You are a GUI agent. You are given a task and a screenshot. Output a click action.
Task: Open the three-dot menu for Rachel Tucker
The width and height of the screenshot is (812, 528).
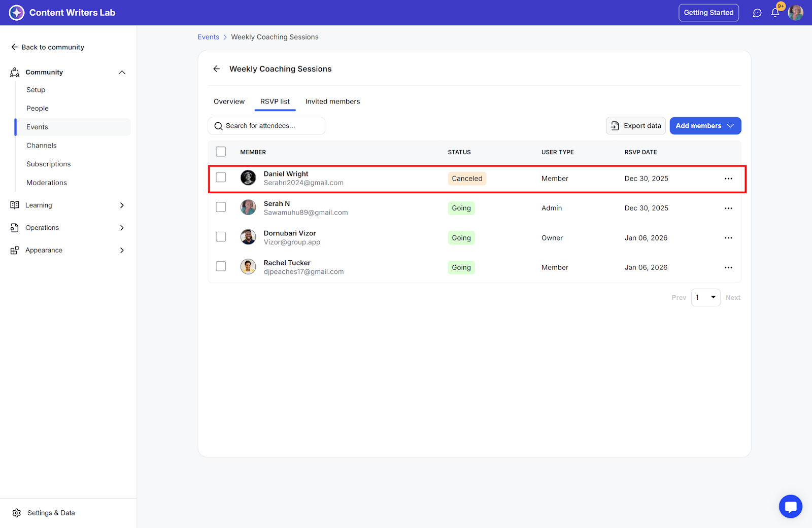click(x=728, y=267)
